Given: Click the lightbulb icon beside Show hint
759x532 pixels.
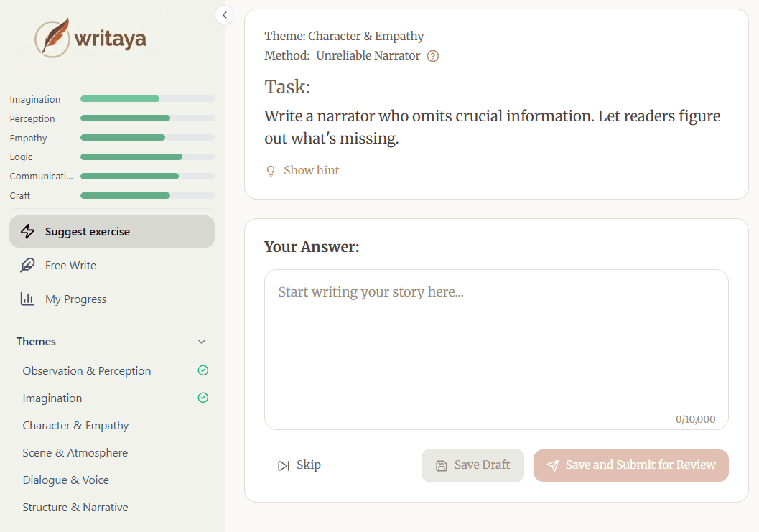Looking at the screenshot, I should click(x=270, y=171).
